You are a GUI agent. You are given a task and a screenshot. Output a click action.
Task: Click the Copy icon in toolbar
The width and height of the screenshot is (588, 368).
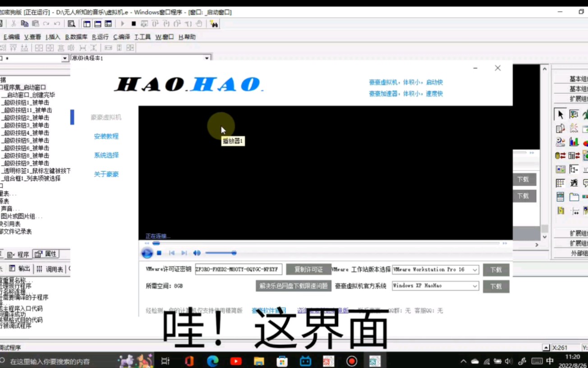(x=25, y=23)
